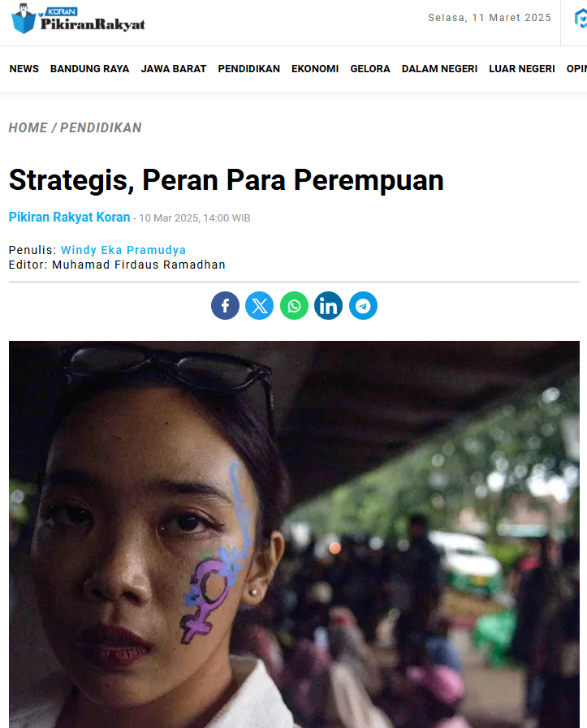Open the DALAM NEGERI section
This screenshot has width=587, height=728.
click(x=439, y=69)
